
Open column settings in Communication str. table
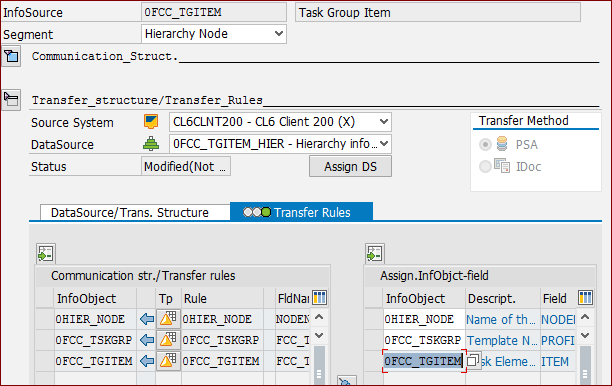coord(319,298)
